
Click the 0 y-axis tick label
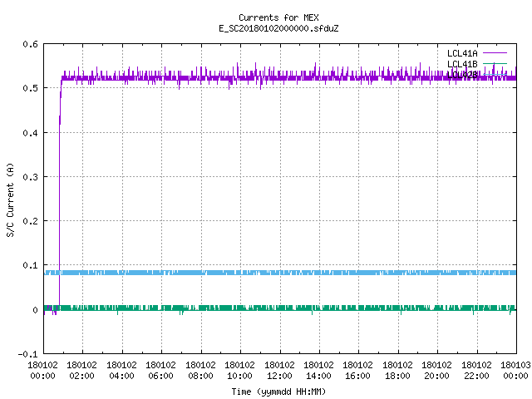click(x=35, y=310)
